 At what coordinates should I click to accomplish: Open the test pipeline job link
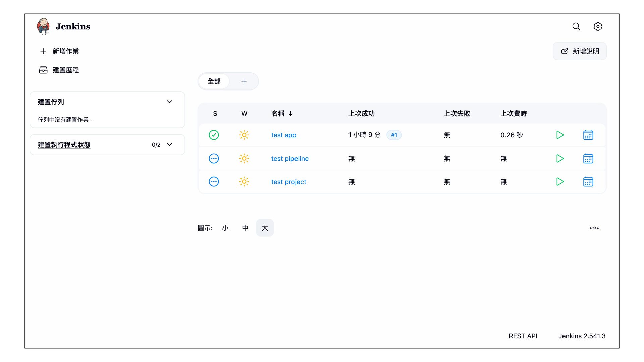pos(289,159)
